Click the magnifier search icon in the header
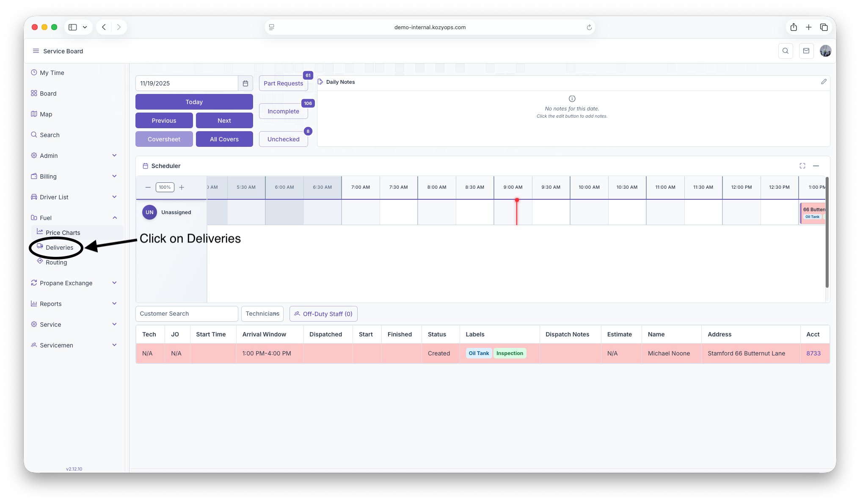The height and width of the screenshot is (504, 860). pos(786,51)
